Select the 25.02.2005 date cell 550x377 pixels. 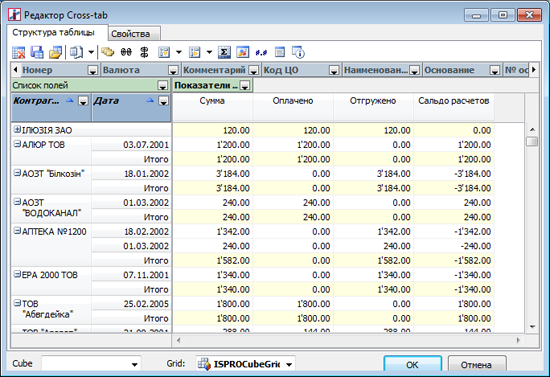[132, 304]
